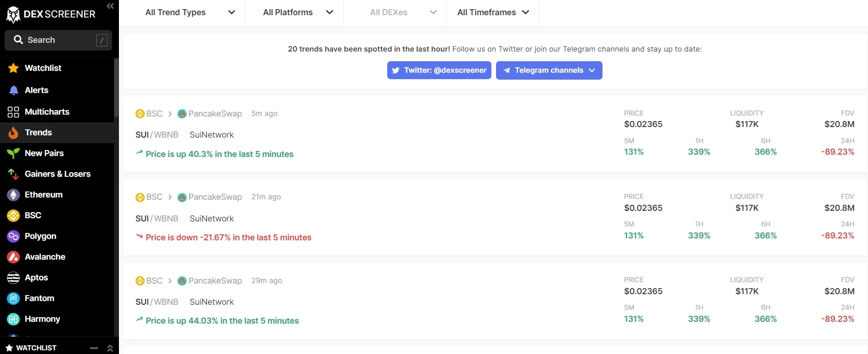This screenshot has width=868, height=354.
Task: Open the Polygon chain page
Action: click(x=57, y=236)
